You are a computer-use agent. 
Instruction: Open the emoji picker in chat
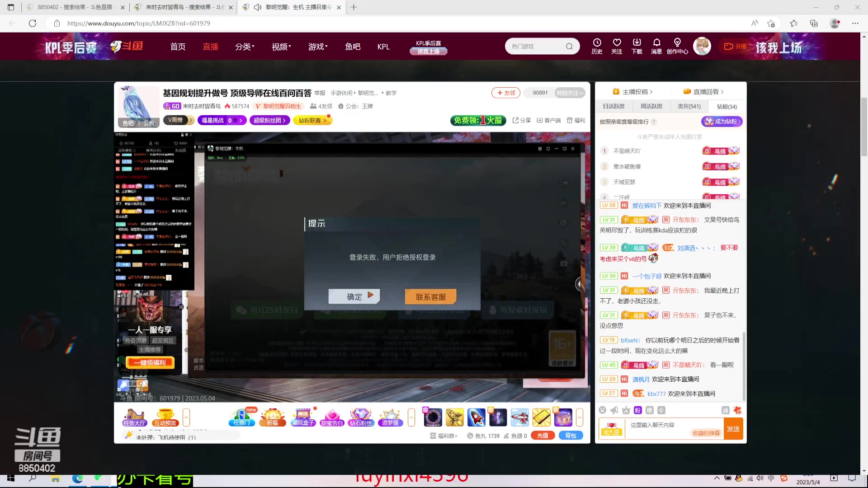coord(602,410)
